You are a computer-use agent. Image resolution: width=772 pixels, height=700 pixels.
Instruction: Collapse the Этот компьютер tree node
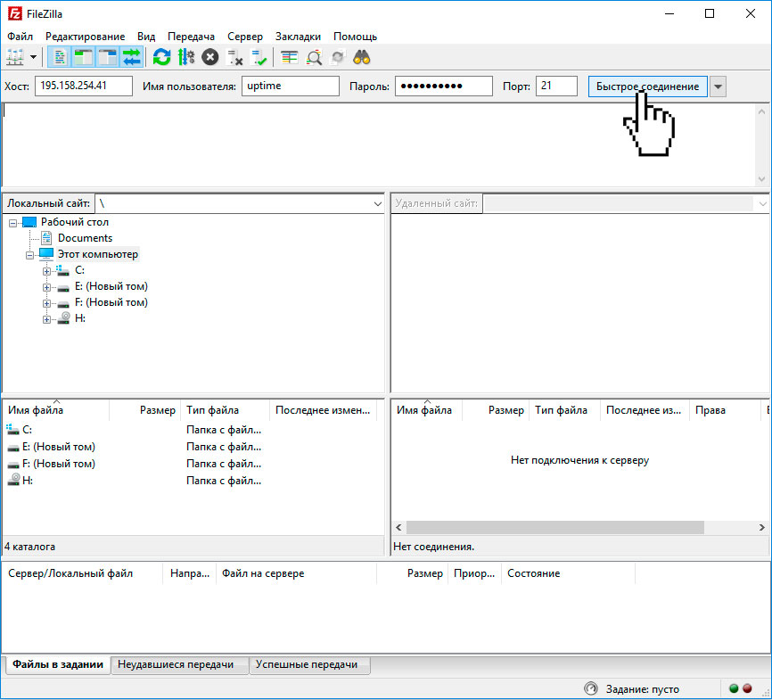click(x=30, y=255)
